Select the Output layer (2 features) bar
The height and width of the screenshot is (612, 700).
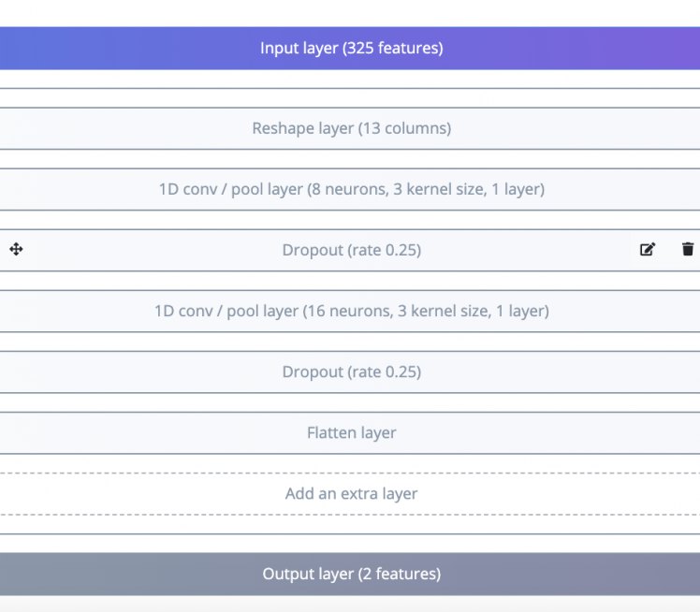(x=350, y=574)
